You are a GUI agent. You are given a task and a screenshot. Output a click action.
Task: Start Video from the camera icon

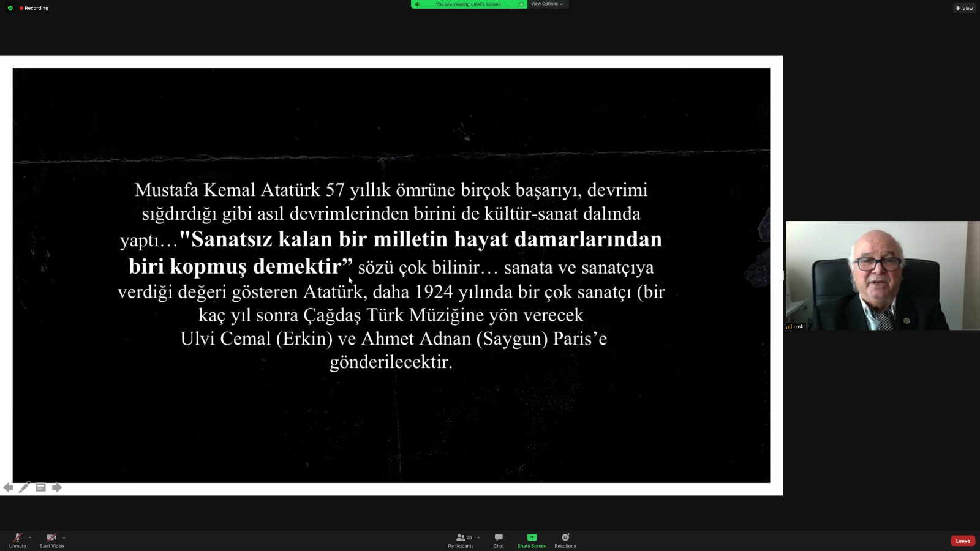tap(51, 539)
